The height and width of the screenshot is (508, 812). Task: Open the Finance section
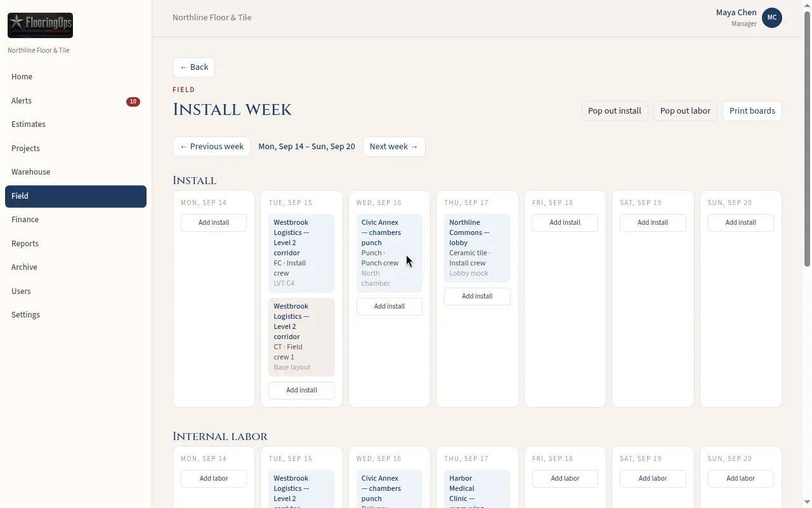point(75,220)
